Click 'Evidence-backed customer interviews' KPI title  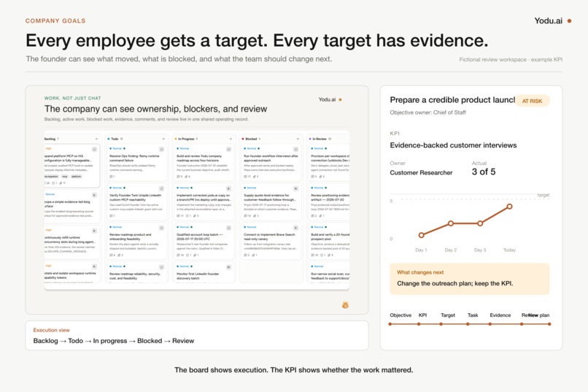[453, 145]
